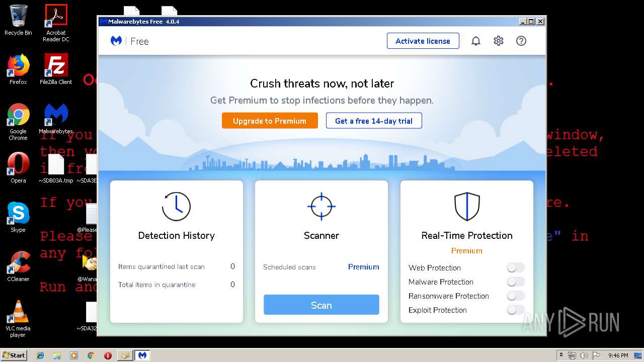Select the ~SDB03A.tmp file on desktop

[56, 168]
